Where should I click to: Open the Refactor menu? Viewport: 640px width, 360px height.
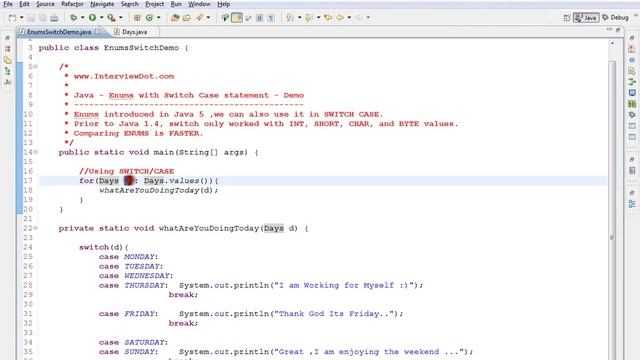tap(72, 4)
